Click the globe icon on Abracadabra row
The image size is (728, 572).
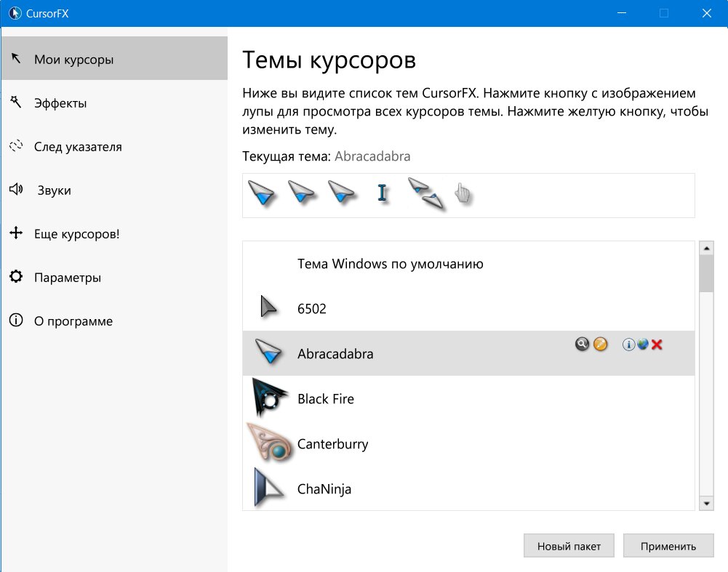pos(643,344)
